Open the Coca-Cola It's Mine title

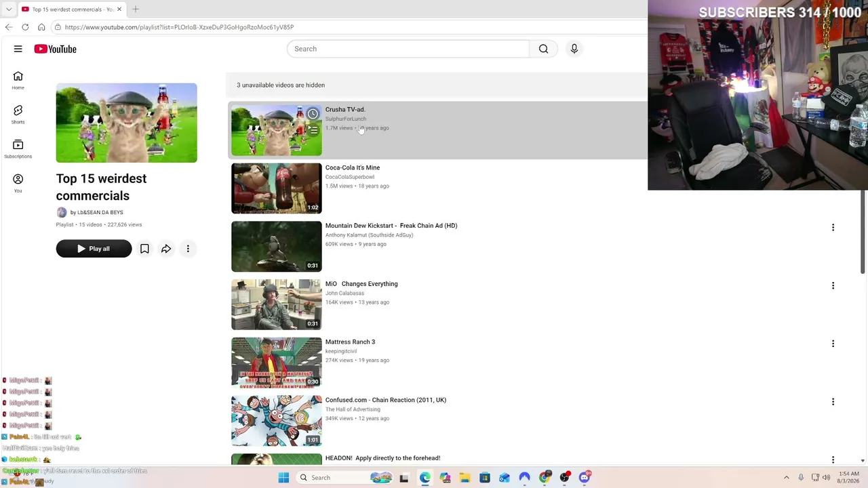tap(353, 167)
